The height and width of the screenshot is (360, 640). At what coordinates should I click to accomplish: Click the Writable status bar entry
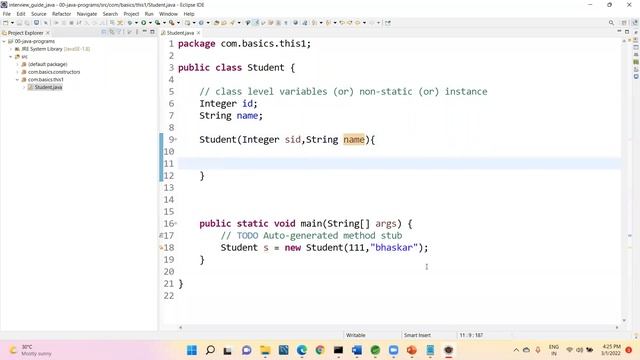pyautogui.click(x=356, y=335)
